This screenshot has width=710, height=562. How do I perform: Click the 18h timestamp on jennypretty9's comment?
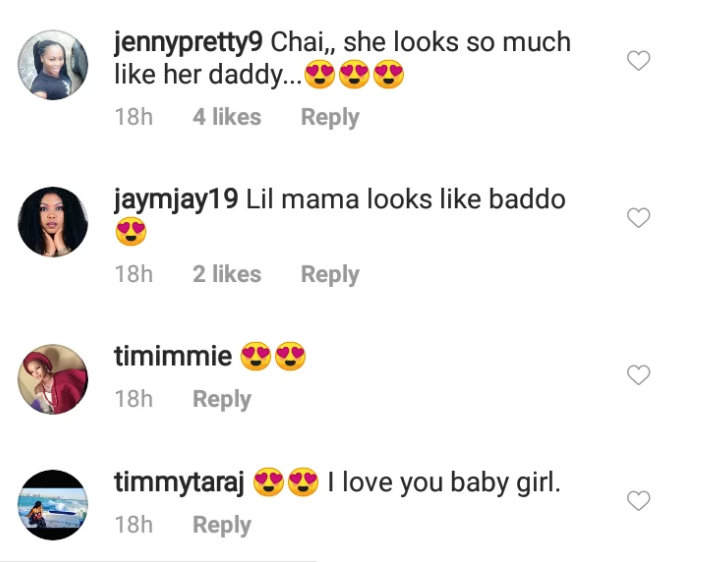click(134, 117)
